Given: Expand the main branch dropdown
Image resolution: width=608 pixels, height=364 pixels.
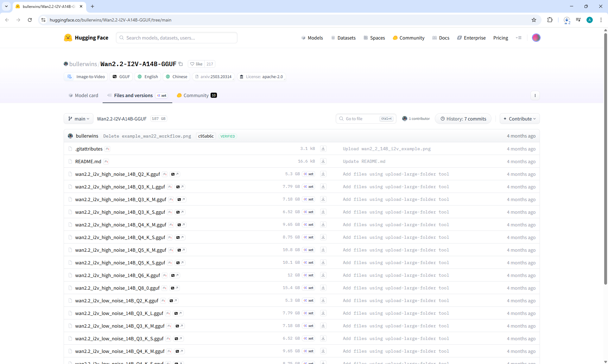Looking at the screenshot, I should click(x=79, y=119).
